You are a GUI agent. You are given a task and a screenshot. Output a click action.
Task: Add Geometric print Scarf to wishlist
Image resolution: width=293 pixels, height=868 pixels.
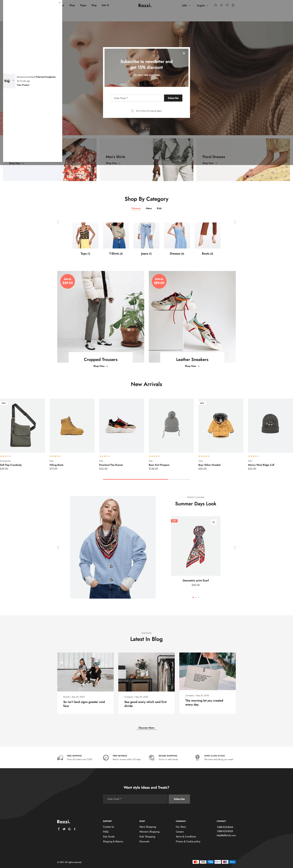pos(214,522)
